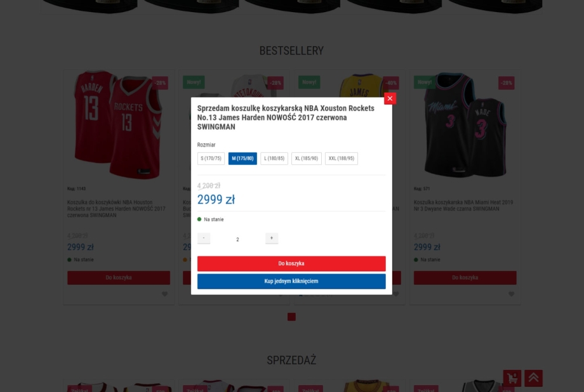584x392 pixels.
Task: Click Do koszyka button in the popup
Action: tap(291, 264)
